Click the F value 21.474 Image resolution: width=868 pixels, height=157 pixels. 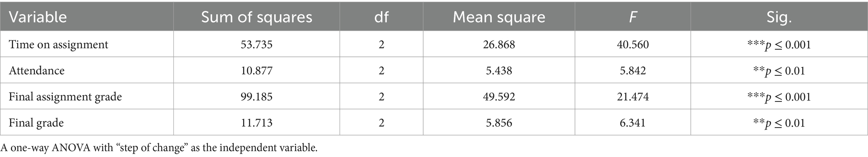[x=633, y=97]
